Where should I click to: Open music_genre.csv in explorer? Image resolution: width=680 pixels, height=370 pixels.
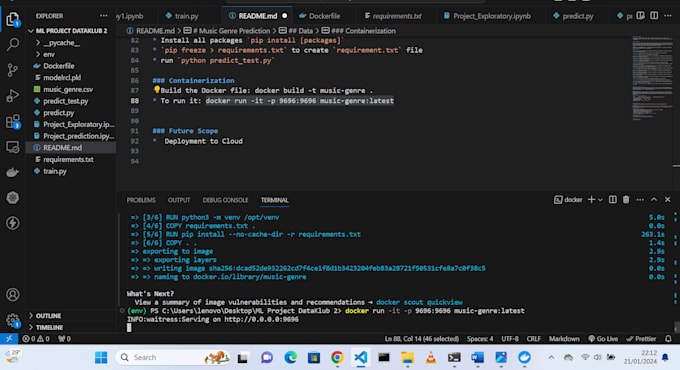click(x=68, y=89)
